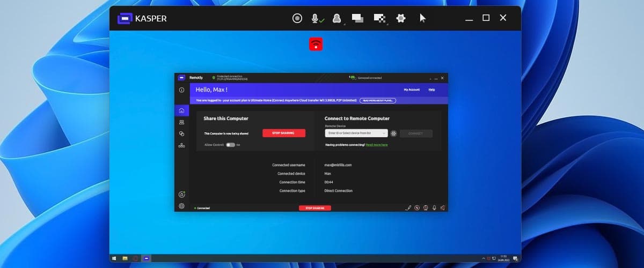
Task: Open the user icon menu in KASPER toolbar
Action: coord(336,18)
